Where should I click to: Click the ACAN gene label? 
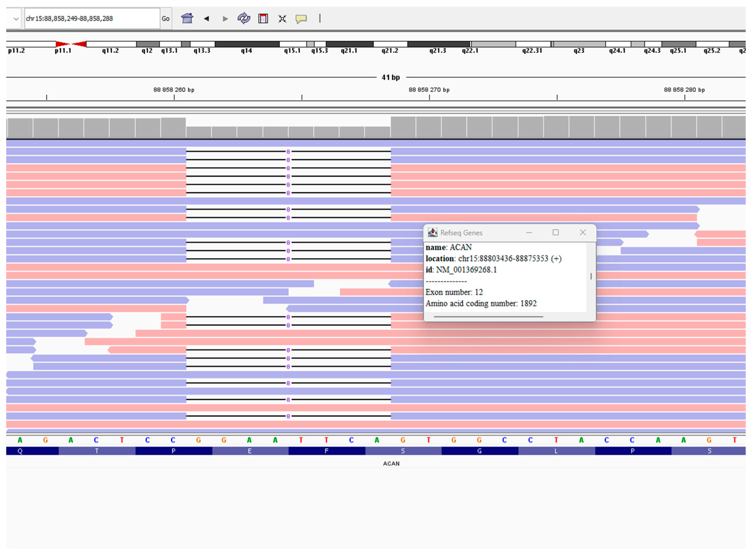[391, 464]
